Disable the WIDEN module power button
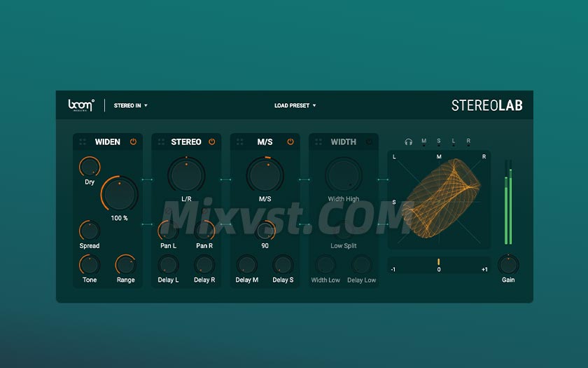Viewport: 588px width, 368px height. point(133,142)
